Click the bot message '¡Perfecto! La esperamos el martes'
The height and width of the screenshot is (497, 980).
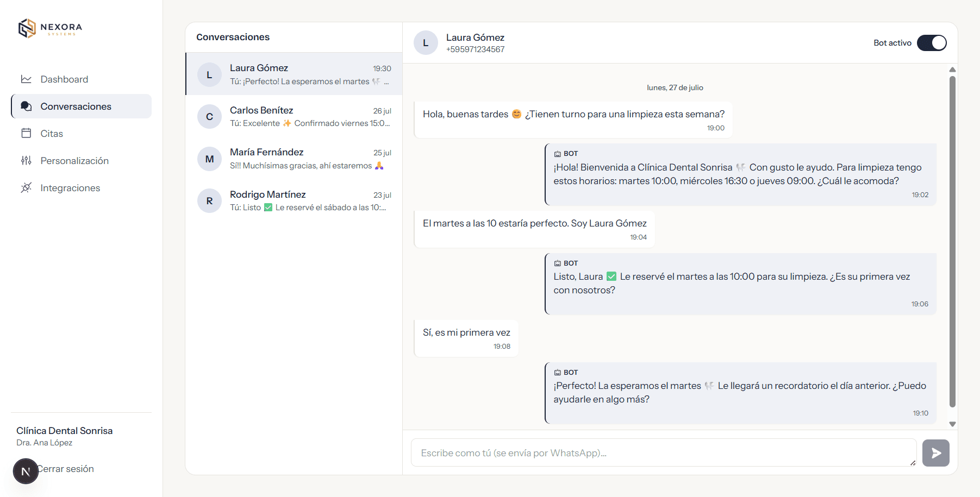click(x=740, y=393)
